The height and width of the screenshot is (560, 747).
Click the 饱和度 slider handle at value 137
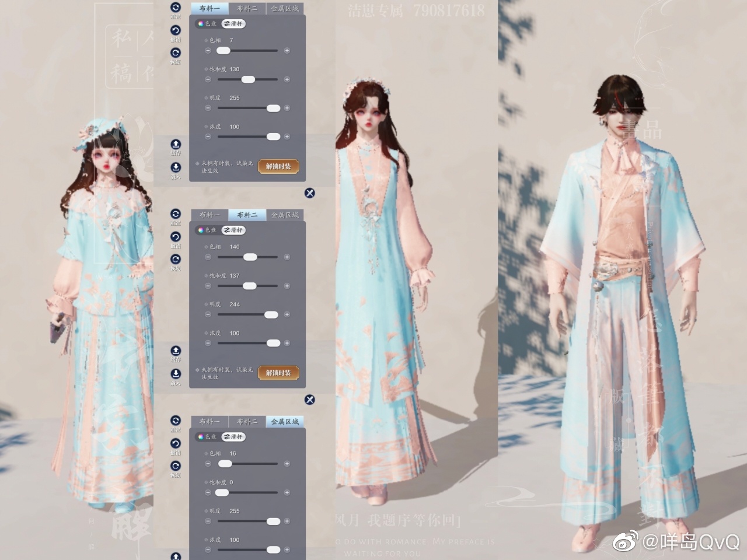pyautogui.click(x=249, y=286)
